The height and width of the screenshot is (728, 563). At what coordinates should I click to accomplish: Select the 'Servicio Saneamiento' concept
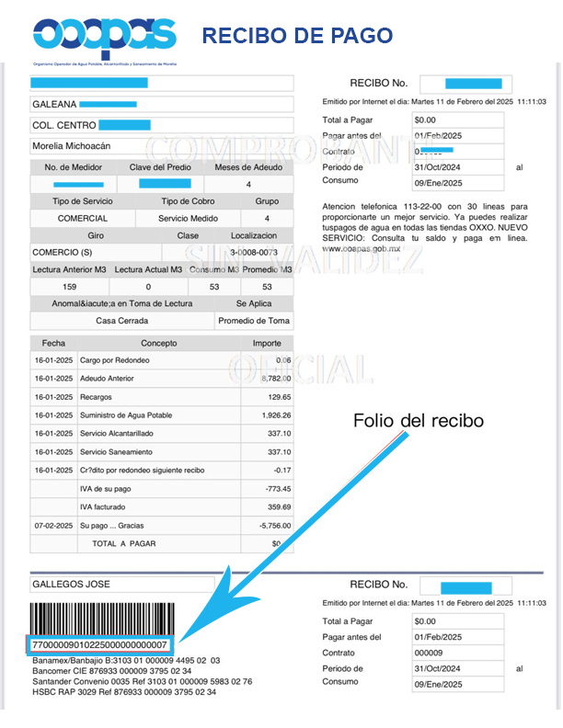point(116,451)
